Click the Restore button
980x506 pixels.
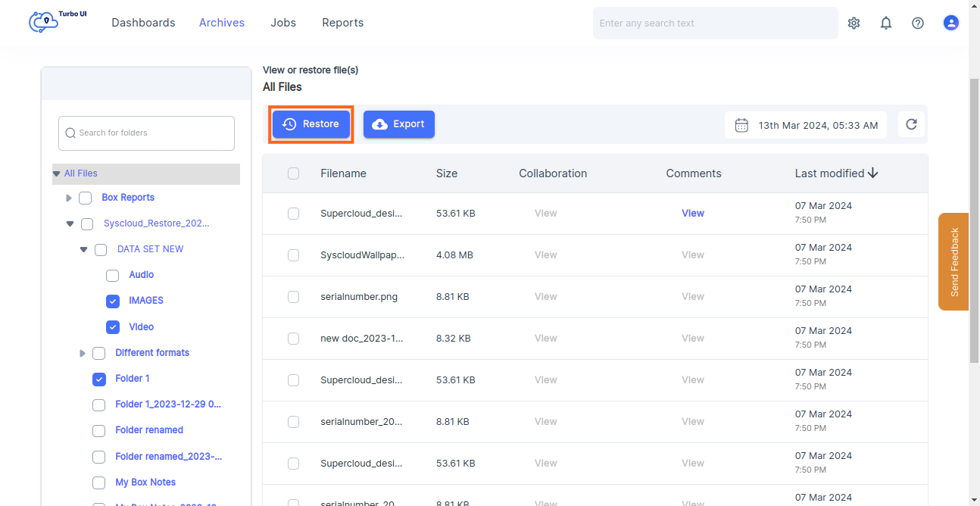pos(311,124)
